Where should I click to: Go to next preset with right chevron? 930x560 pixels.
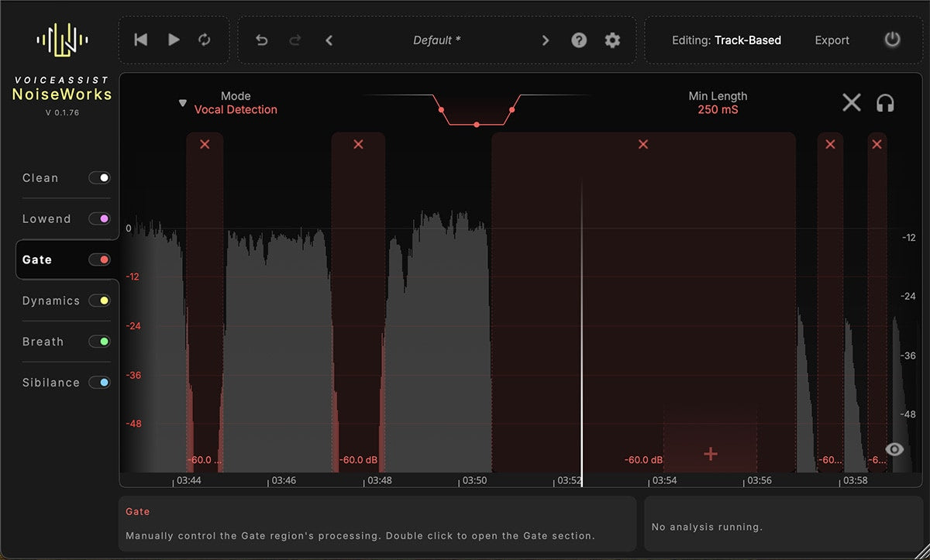pos(546,40)
